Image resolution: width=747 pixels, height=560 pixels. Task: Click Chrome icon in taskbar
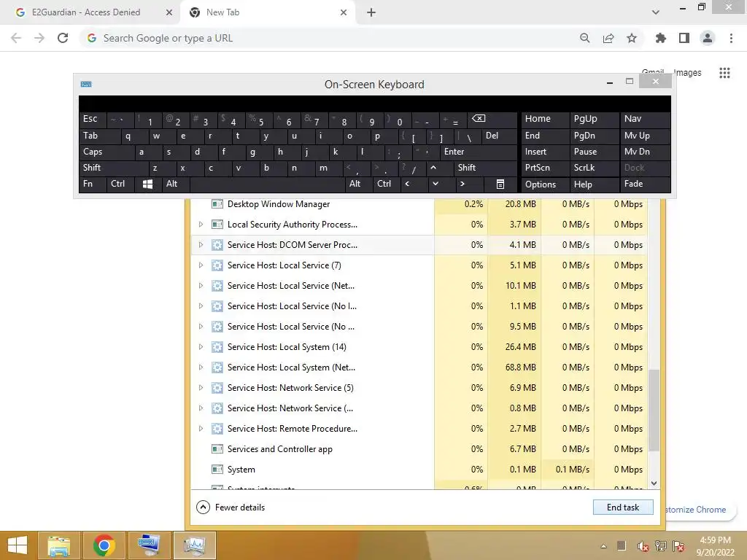104,545
